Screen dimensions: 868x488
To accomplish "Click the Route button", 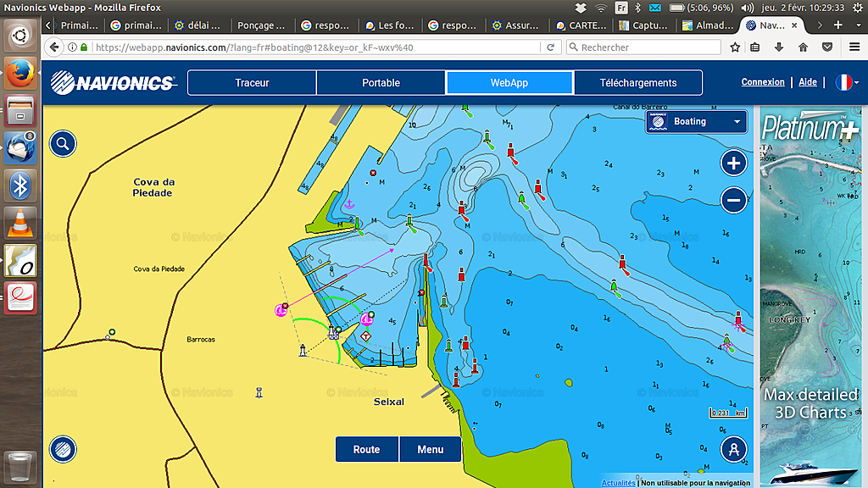I will (366, 449).
